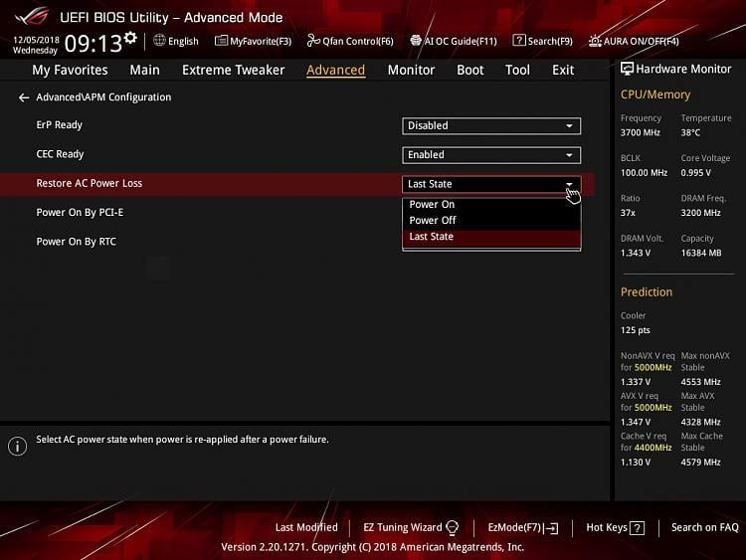Click the back arrow to Advanced menu
Image resolution: width=746 pixels, height=560 pixels.
(23, 97)
